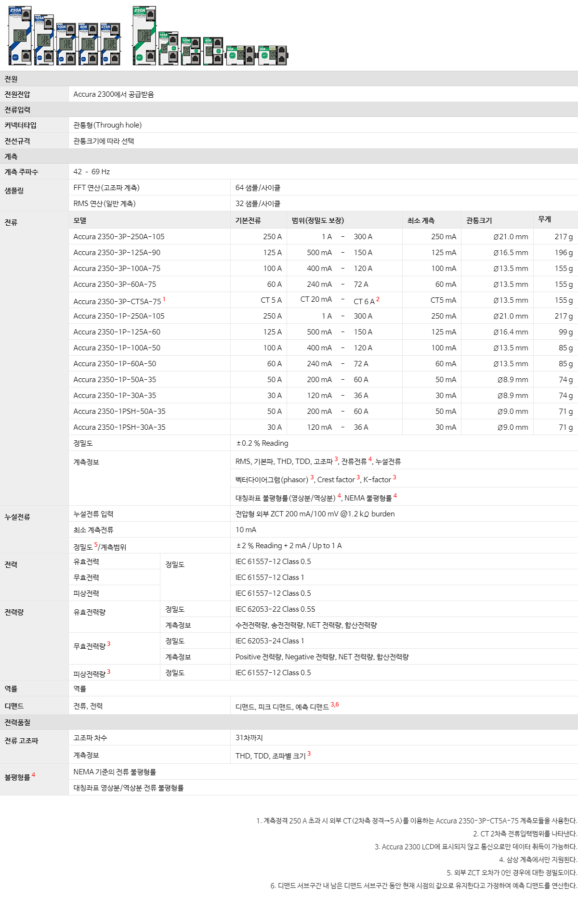This screenshot has height=924, width=578.
Task: Click the "Ø16.5 mm" hole size value
Action: (x=511, y=253)
